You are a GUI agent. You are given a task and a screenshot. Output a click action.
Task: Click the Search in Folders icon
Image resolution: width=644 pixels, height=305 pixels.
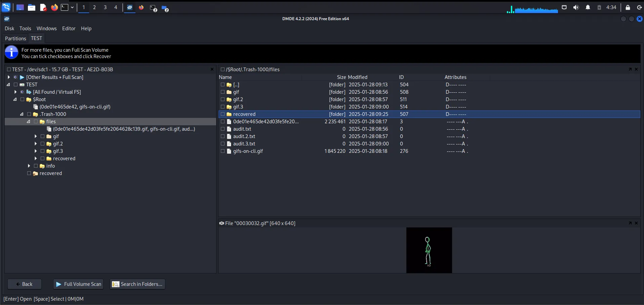pos(115,284)
